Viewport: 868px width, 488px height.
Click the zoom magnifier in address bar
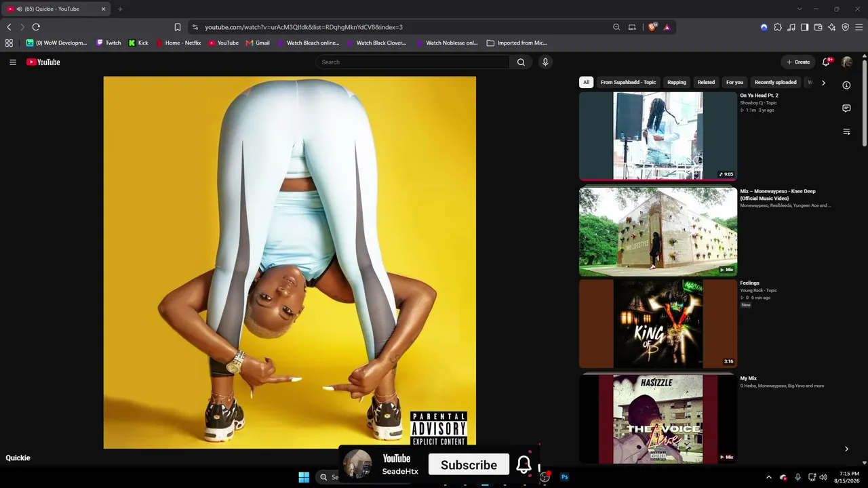point(616,27)
